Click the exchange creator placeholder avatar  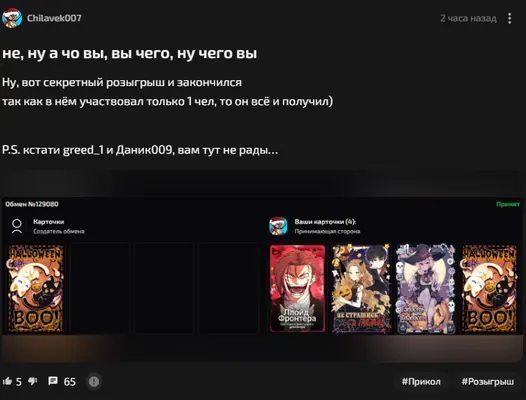point(17,226)
